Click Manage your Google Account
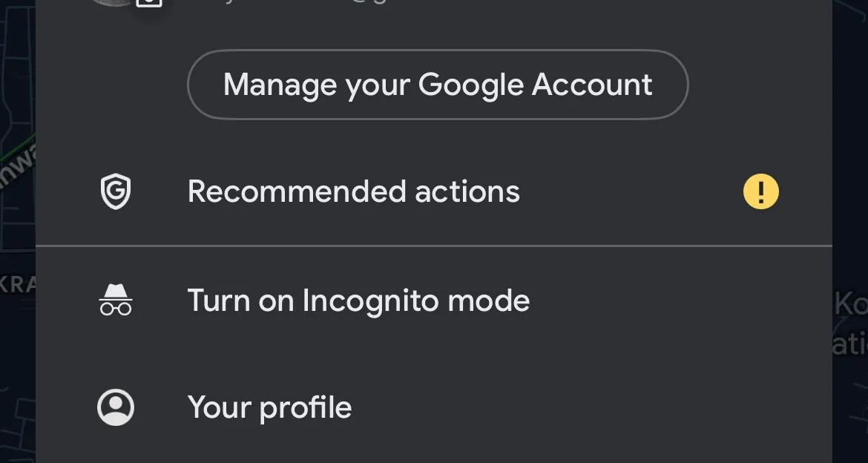The image size is (868, 463). (437, 84)
